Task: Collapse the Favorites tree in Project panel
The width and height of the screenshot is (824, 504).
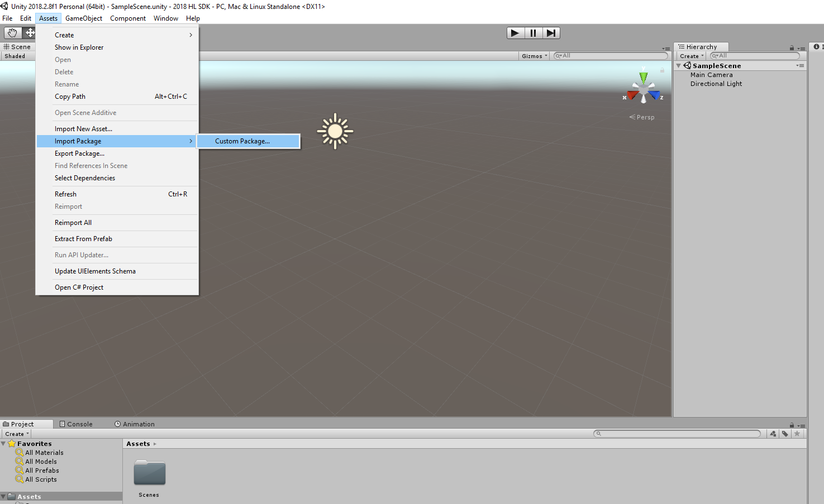Action: pos(3,444)
